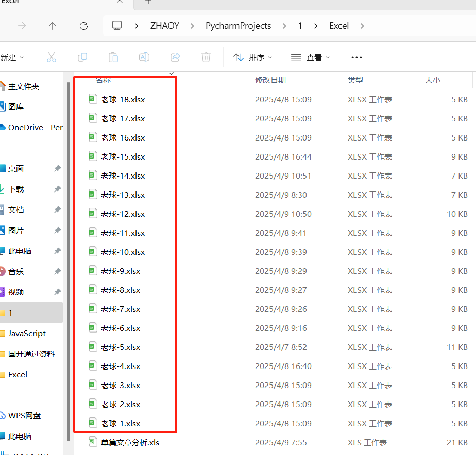Sort by the 类型 column header
The width and height of the screenshot is (476, 455).
click(x=355, y=80)
